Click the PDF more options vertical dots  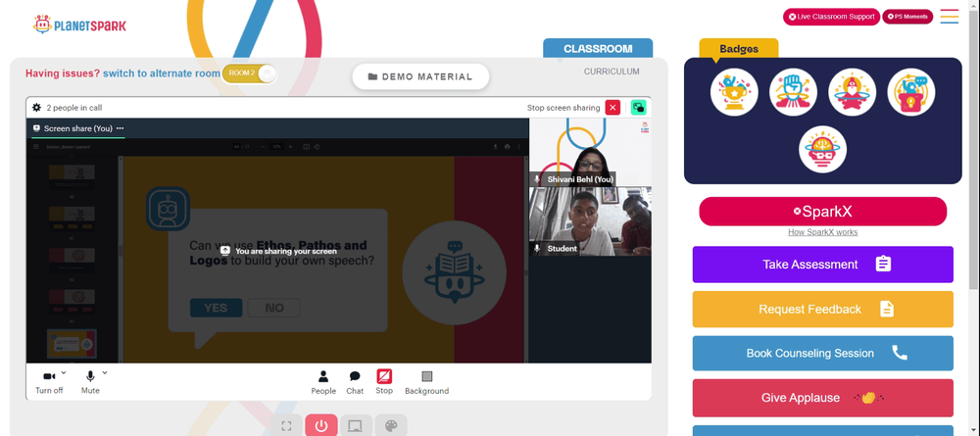pyautogui.click(x=518, y=147)
